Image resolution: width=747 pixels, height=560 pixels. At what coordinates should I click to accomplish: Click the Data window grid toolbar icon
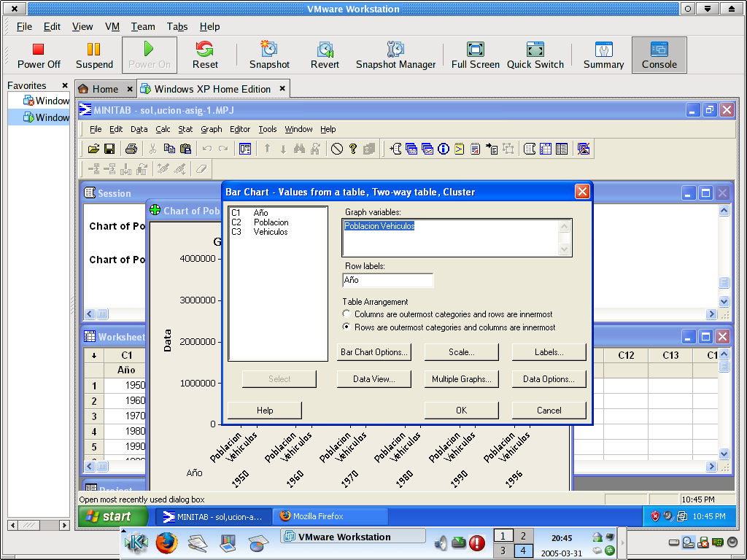pyautogui.click(x=546, y=149)
